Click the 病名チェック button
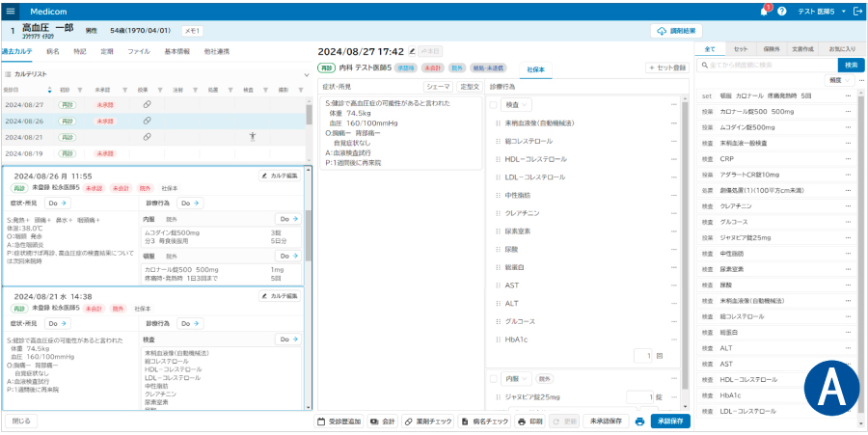 (484, 421)
